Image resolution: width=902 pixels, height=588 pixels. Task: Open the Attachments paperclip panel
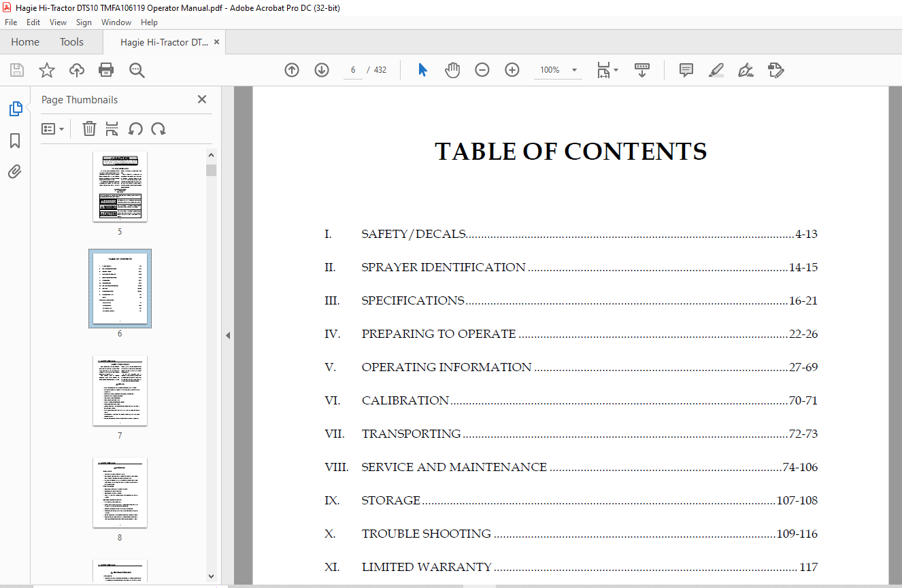pyautogui.click(x=15, y=172)
